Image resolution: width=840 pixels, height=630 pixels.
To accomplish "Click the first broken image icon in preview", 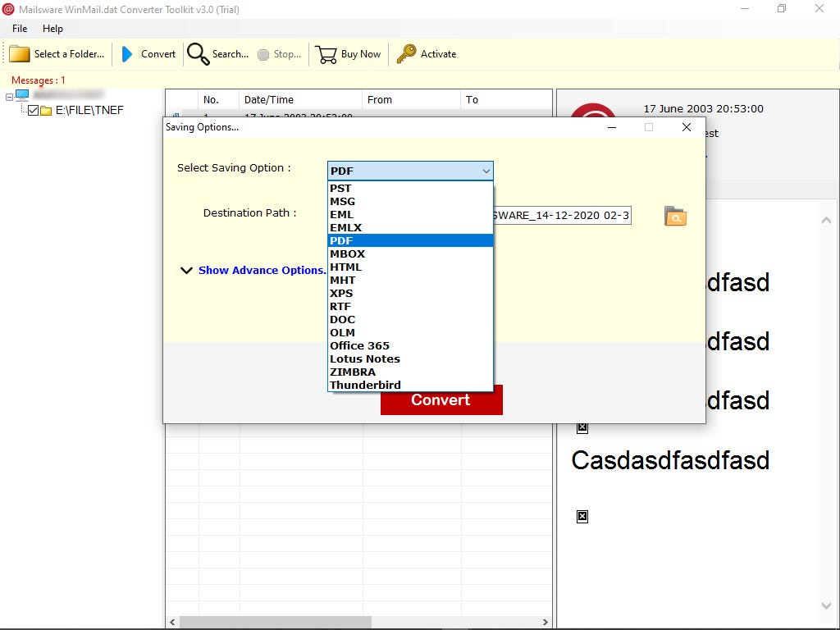I will point(582,427).
